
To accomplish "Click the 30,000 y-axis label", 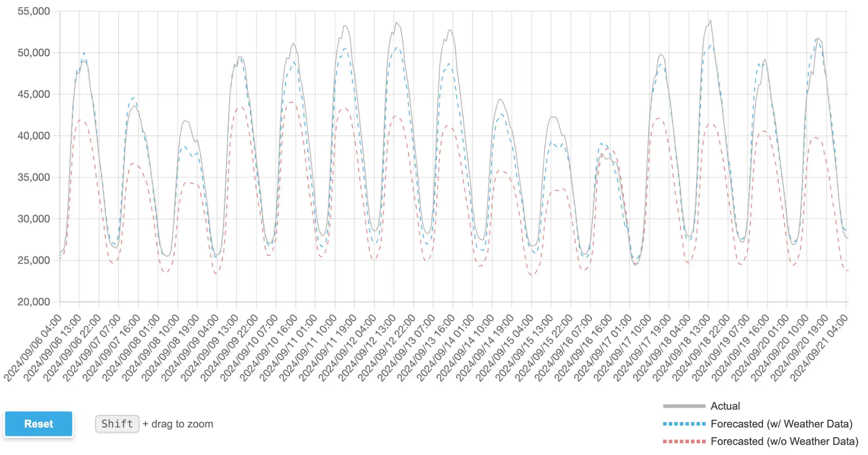I will 34,219.
